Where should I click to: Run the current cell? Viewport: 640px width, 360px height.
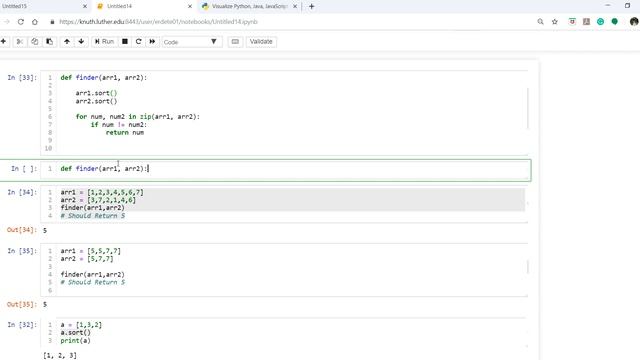click(x=104, y=42)
